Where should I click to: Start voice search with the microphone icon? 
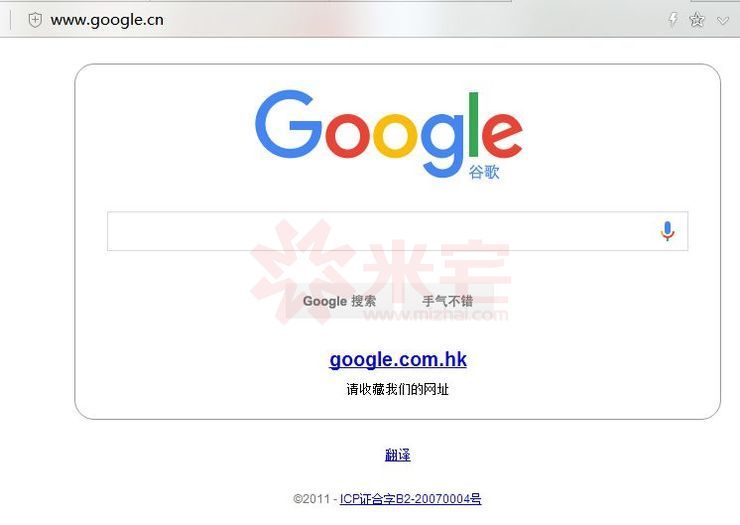667,231
